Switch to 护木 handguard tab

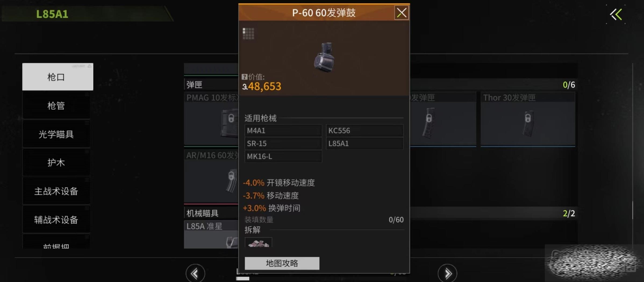(x=56, y=162)
